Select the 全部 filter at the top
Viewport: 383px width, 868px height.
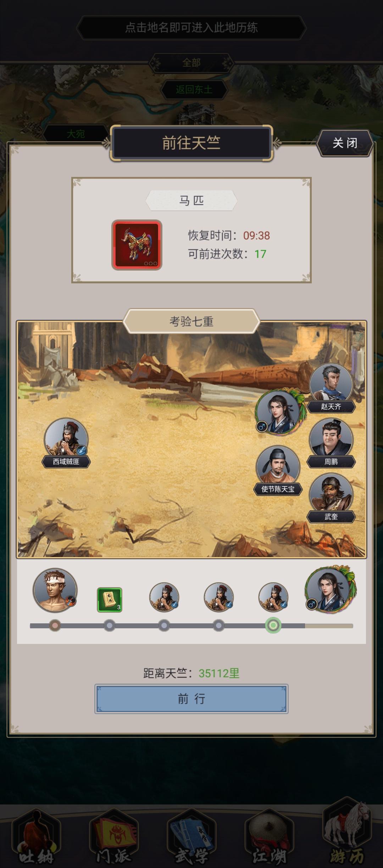click(191, 63)
